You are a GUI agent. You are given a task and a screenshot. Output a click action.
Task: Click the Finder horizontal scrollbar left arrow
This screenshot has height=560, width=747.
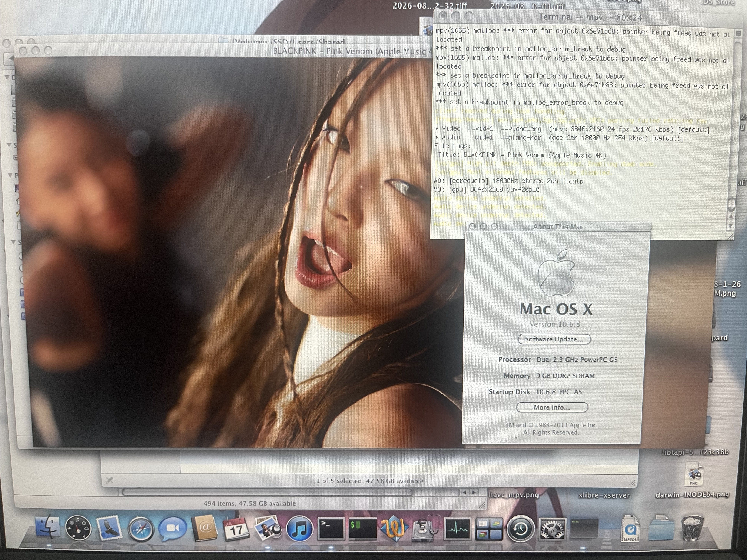coord(465,492)
